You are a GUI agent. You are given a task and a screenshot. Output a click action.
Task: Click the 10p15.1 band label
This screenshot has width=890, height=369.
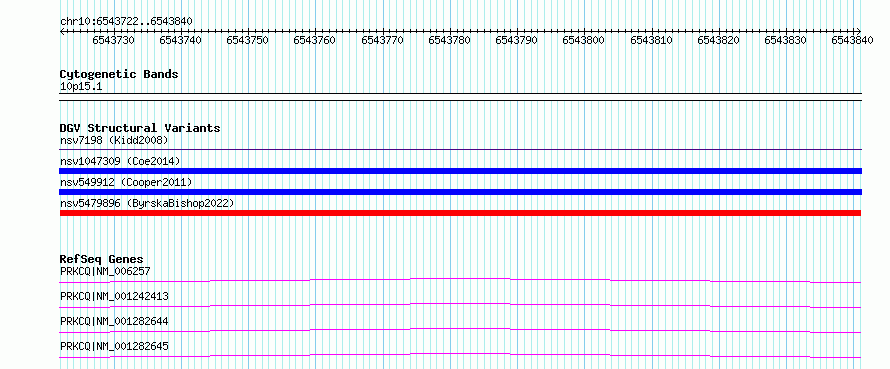tap(81, 87)
